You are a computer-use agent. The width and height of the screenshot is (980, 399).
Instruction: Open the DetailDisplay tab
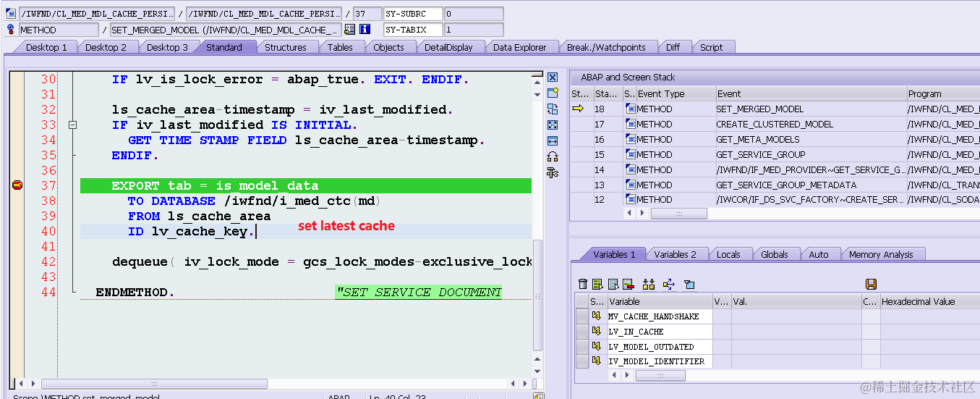tap(448, 47)
